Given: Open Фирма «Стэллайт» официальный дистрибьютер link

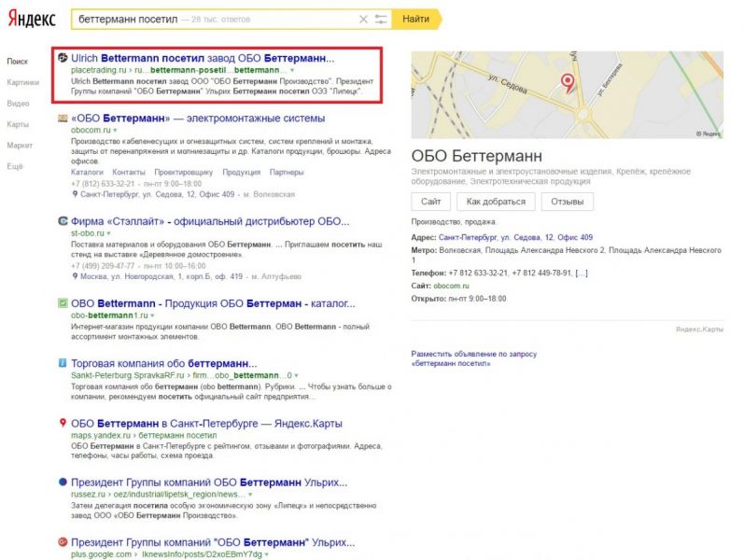Looking at the screenshot, I should [x=210, y=221].
